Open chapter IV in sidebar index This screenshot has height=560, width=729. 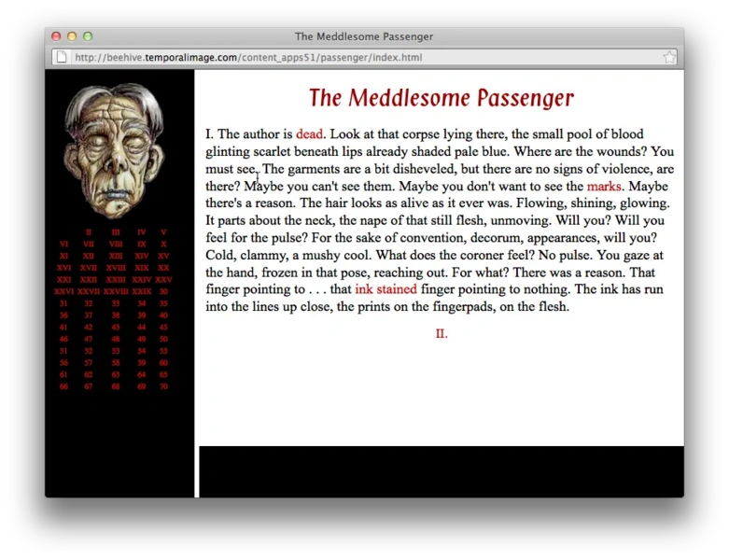click(141, 231)
